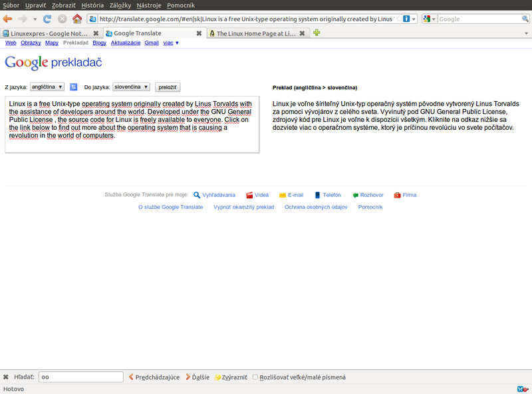This screenshot has width=532, height=394.
Task: Click the Videá link
Action: tap(261, 195)
